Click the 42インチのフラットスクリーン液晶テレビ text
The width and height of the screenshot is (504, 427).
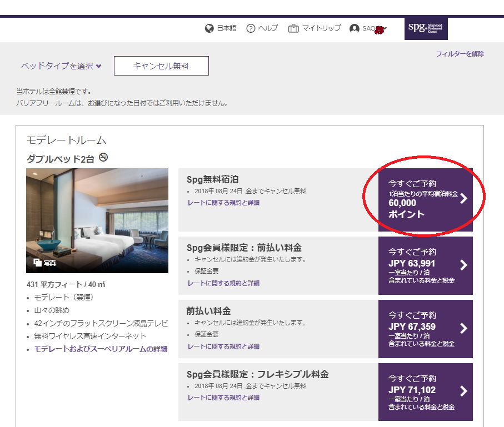101,323
